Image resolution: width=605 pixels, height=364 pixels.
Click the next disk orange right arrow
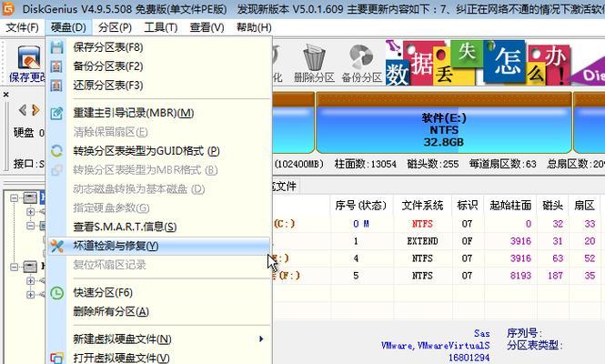click(x=35, y=110)
